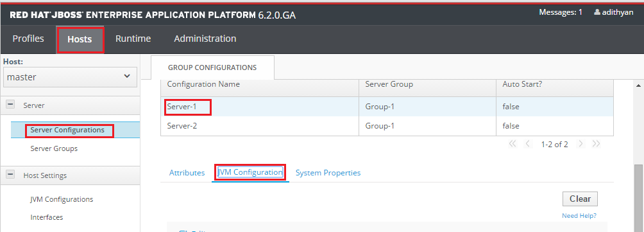Screen dimensions: 644x232
Task: Go to next page of configurations
Action: 580,144
